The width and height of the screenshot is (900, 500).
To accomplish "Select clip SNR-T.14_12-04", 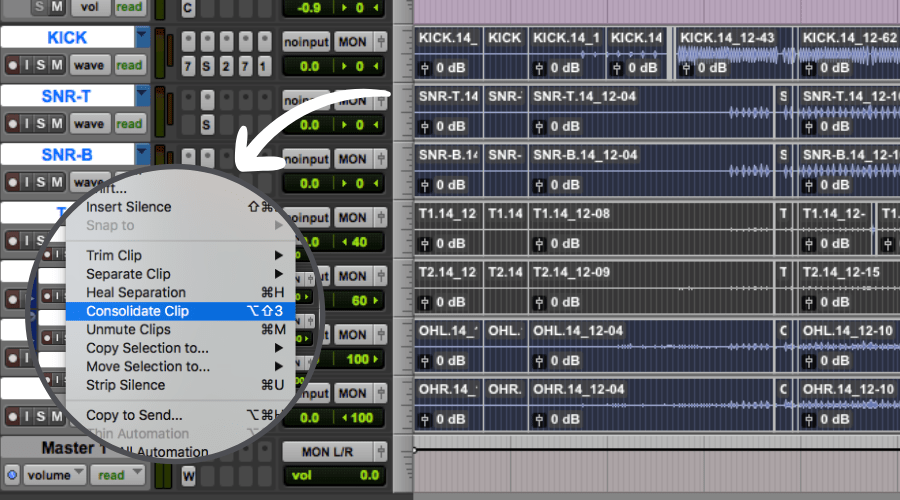I will point(651,111).
